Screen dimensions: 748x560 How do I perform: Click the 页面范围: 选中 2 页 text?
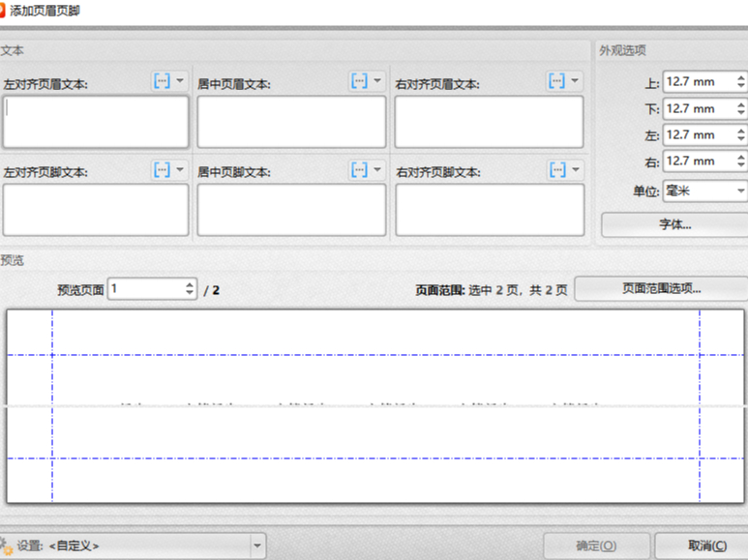point(492,290)
